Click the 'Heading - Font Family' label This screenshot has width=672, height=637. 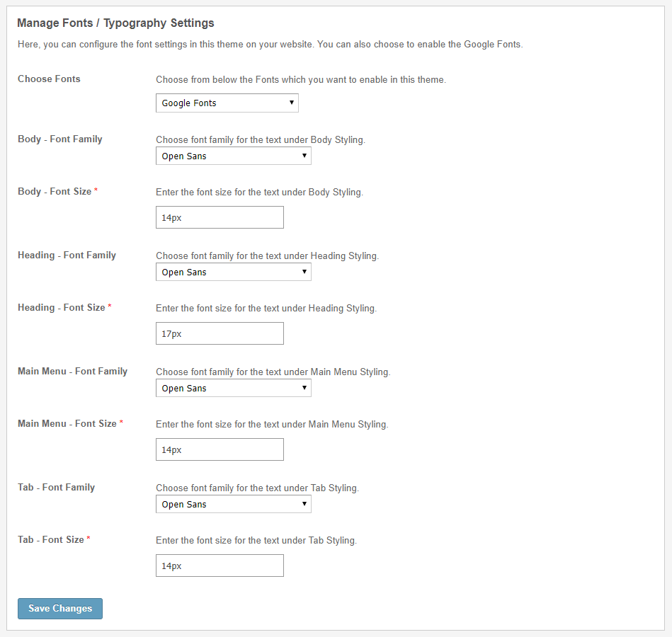[67, 256]
